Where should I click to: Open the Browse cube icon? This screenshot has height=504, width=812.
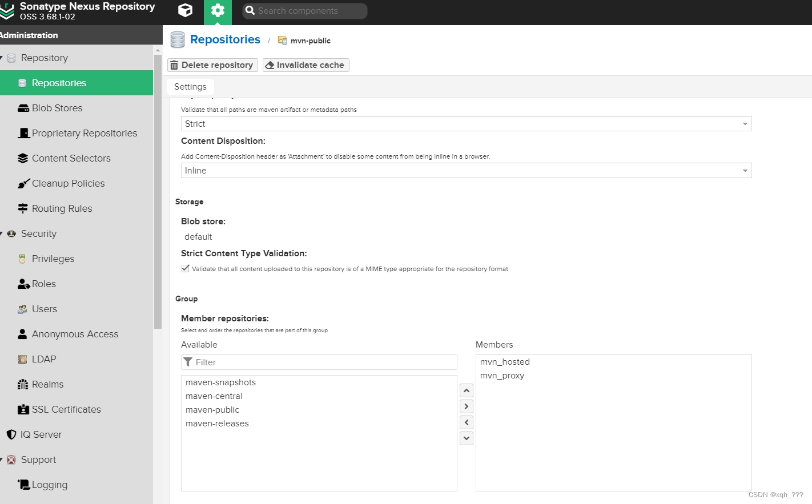186,10
